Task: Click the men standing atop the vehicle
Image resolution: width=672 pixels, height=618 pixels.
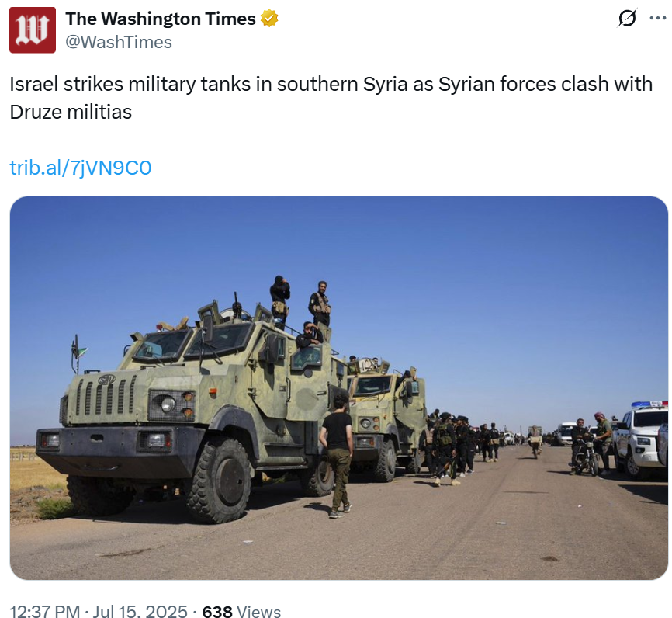Action: [x=300, y=307]
